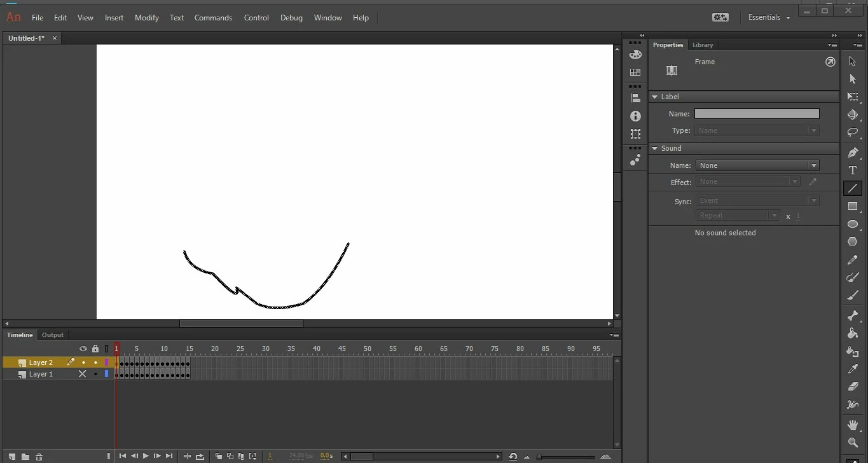Toggle Layer 2 lock dot

coord(95,363)
